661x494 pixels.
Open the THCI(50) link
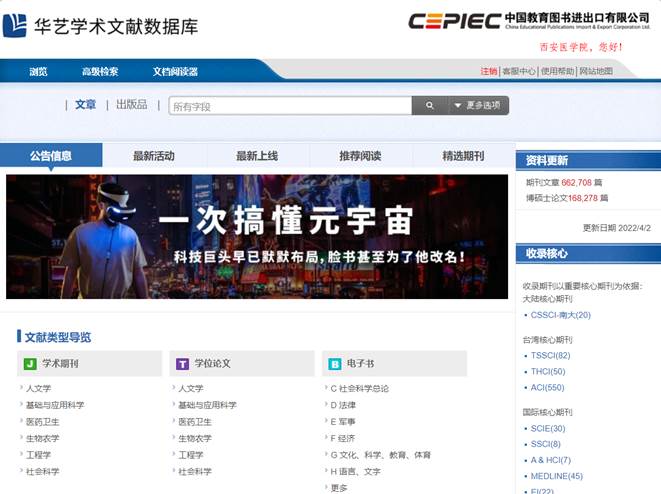click(x=548, y=371)
